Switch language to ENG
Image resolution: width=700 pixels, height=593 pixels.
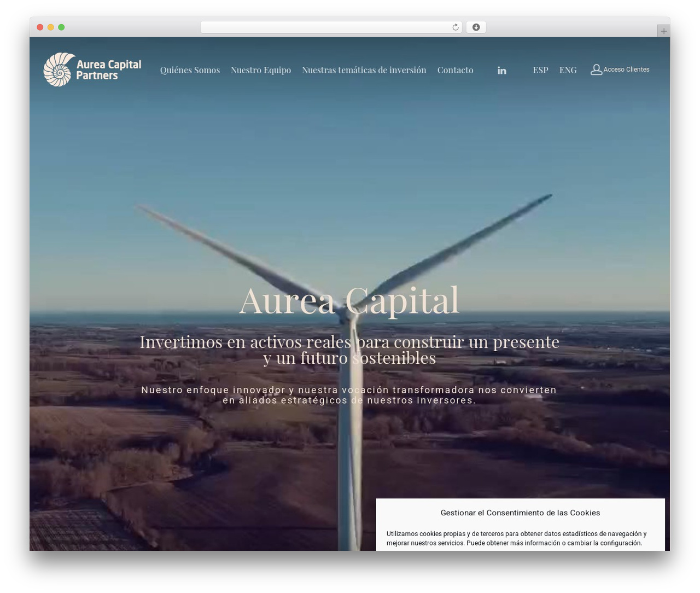tap(568, 70)
